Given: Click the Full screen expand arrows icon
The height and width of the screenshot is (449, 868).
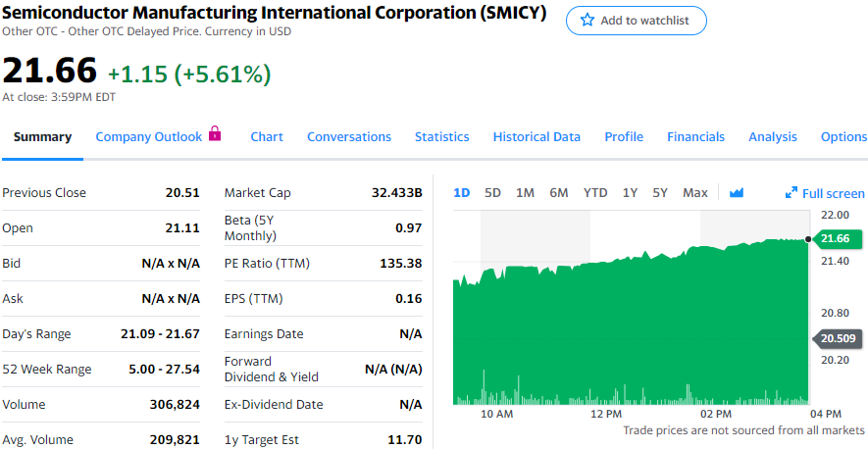Looking at the screenshot, I should 791,194.
